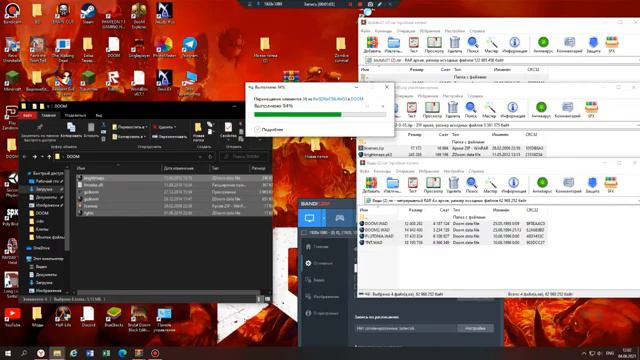Open Настройки menu in middle WinRAR zip window
Screen dimensions: 640x360
[453, 96]
